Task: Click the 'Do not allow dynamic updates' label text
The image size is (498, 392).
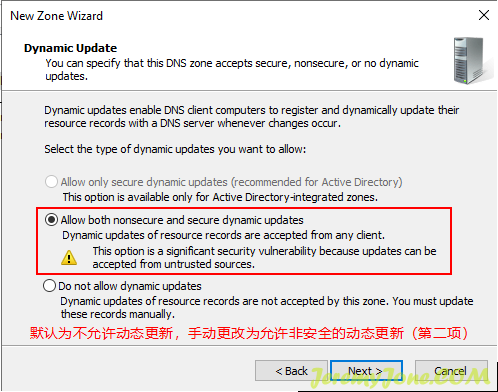Action: click(x=130, y=286)
